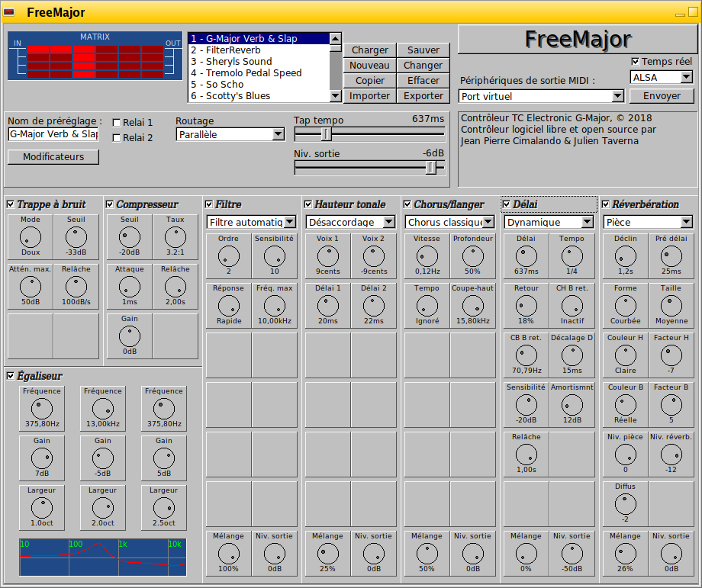This screenshot has width=702, height=588.
Task: Click the Sauver button
Action: point(423,50)
